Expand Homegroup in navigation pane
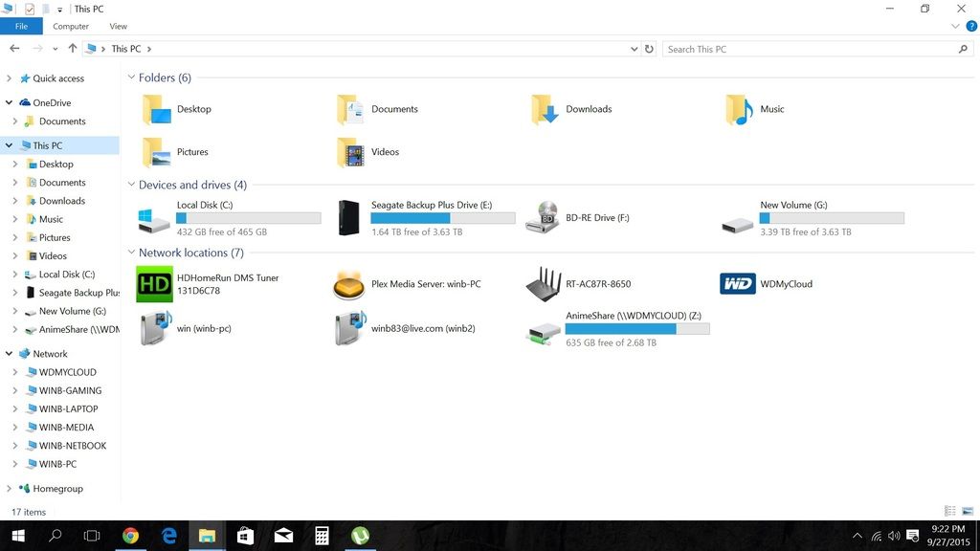Screen dimensions: 980x551 [9, 489]
